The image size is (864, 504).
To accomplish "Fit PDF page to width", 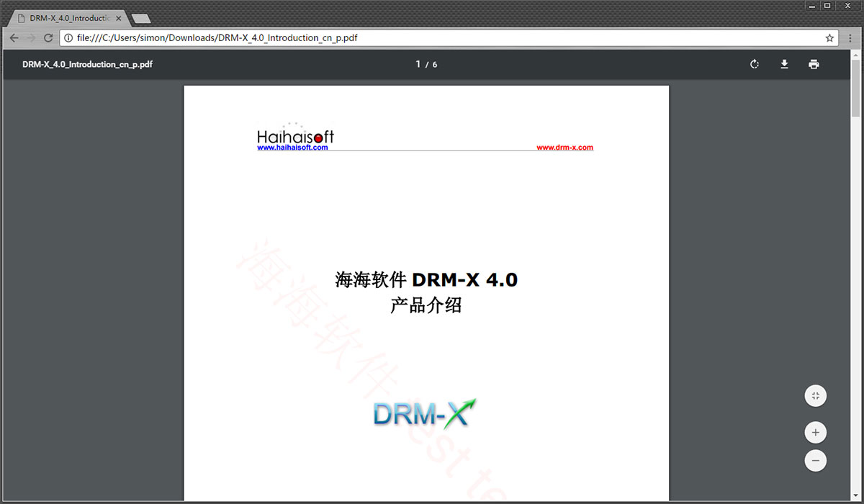I will tap(816, 395).
